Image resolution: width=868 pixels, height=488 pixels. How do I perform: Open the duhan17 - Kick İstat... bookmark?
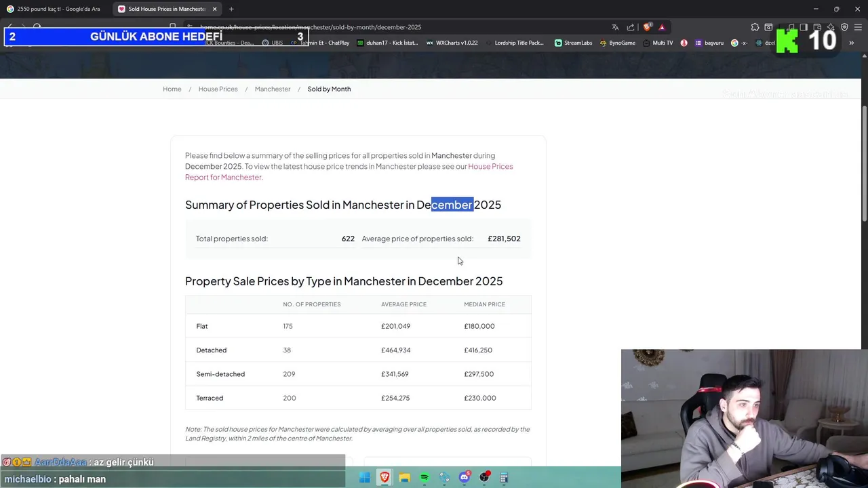pyautogui.click(x=388, y=43)
